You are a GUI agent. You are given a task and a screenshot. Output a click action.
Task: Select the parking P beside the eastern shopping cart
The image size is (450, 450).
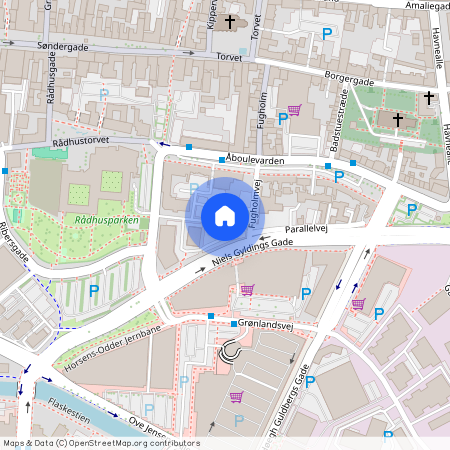point(379,314)
